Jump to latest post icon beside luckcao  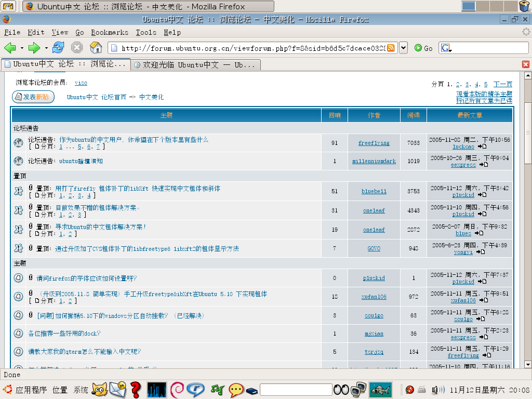(482, 147)
